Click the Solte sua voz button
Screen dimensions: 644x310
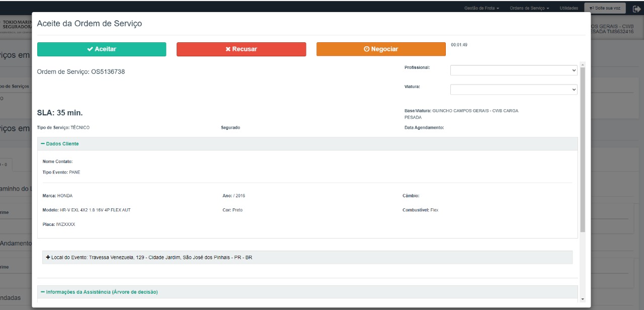pos(605,8)
